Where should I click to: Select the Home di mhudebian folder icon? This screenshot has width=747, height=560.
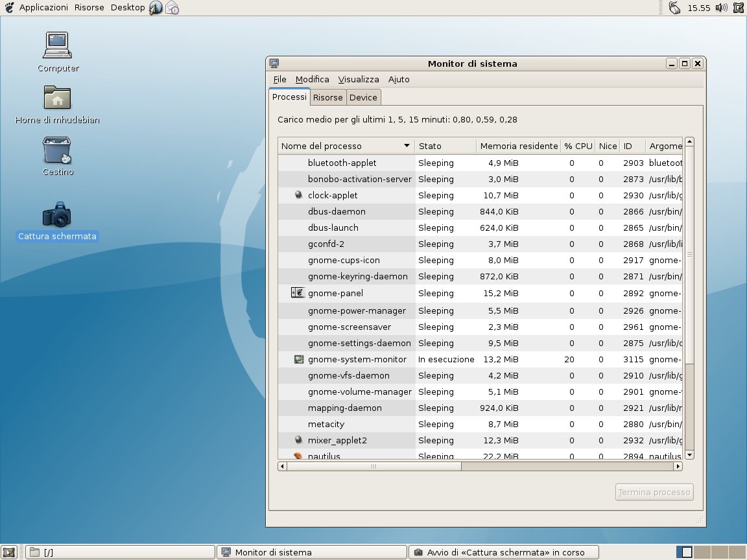(x=57, y=98)
